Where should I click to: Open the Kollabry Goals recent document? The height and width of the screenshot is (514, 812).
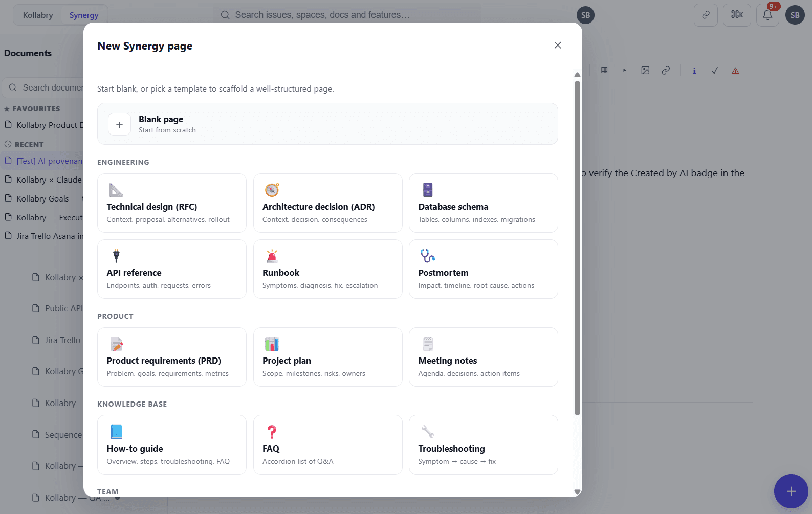click(x=43, y=198)
